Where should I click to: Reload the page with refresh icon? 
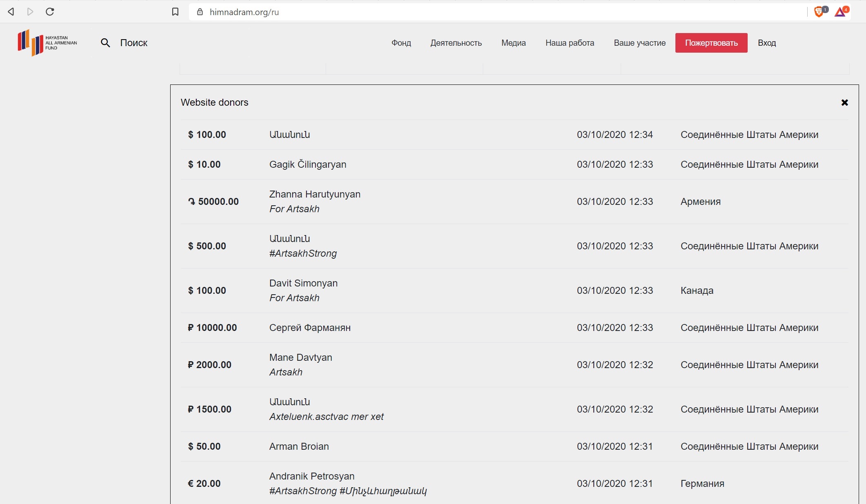click(50, 12)
